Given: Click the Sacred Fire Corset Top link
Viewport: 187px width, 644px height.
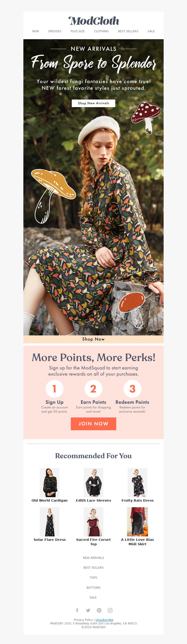Looking at the screenshot, I should click(93, 542).
